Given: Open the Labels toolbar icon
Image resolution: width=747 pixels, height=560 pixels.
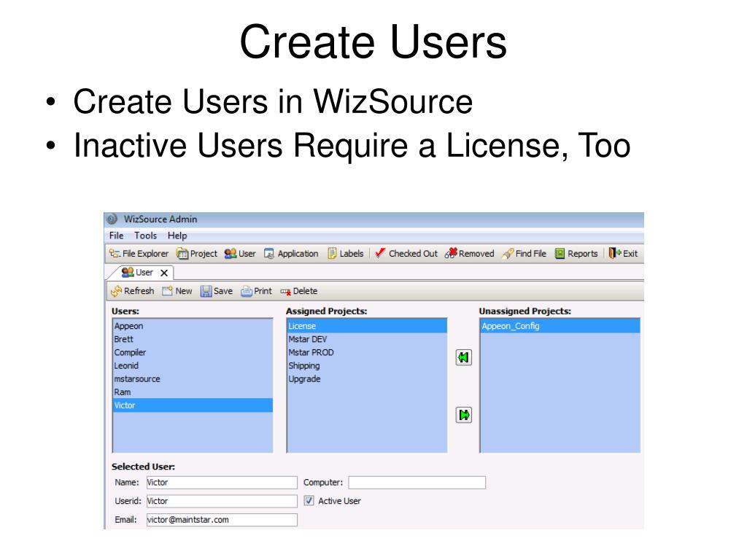Looking at the screenshot, I should [x=345, y=253].
